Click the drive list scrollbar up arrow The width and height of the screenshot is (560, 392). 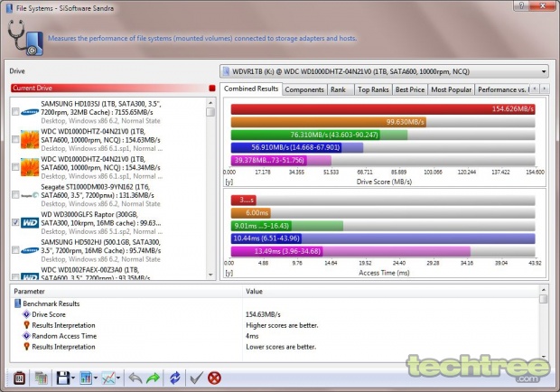(210, 103)
